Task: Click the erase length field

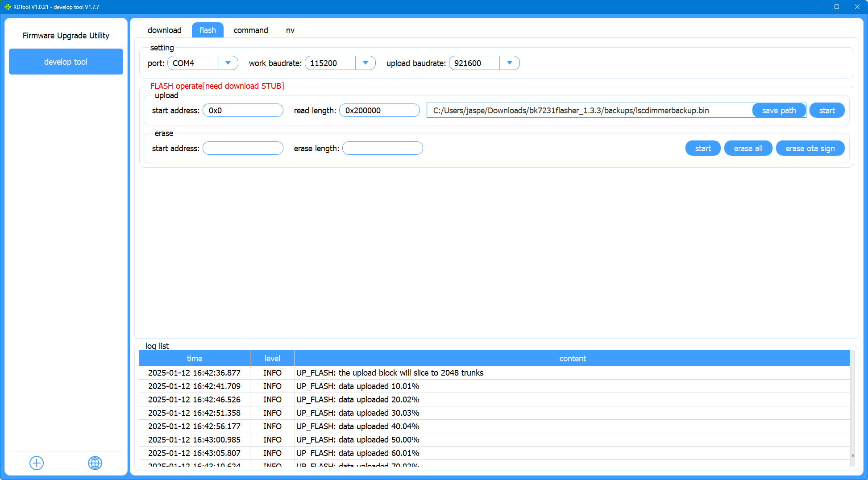Action: tap(382, 148)
